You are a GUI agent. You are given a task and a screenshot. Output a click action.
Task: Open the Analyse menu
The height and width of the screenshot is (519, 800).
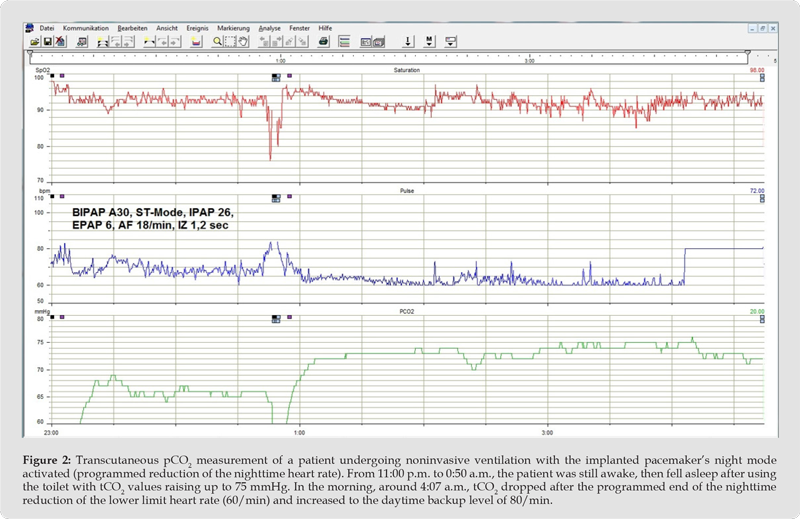(x=269, y=28)
